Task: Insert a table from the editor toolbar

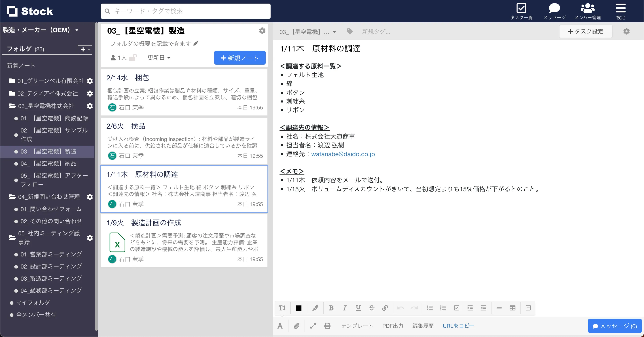Action: 513,308
